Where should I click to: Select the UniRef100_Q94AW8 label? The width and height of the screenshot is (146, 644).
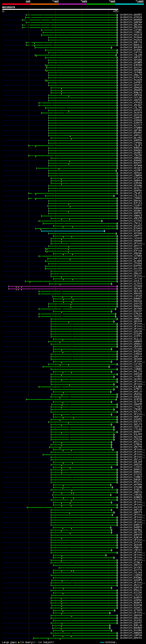point(131,70)
